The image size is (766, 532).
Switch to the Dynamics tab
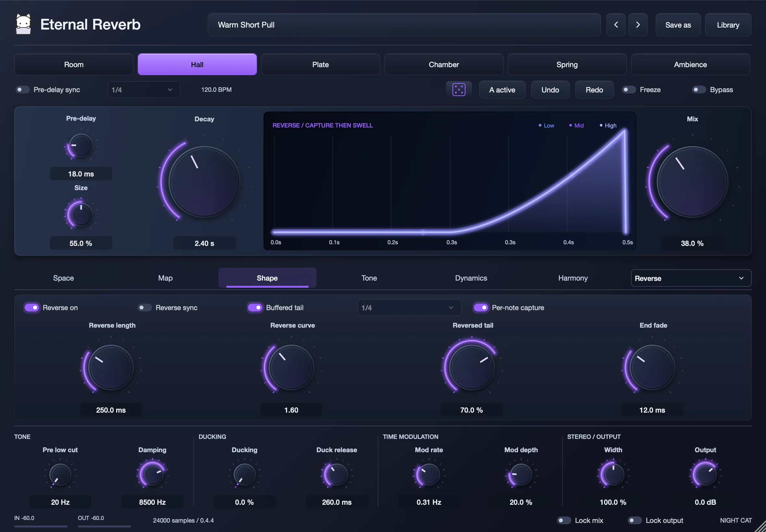tap(471, 278)
